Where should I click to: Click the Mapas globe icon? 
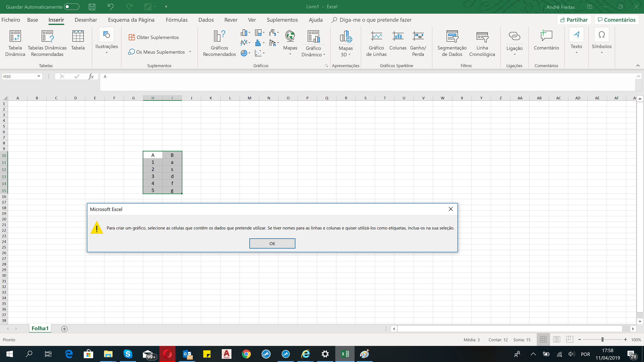click(x=290, y=36)
